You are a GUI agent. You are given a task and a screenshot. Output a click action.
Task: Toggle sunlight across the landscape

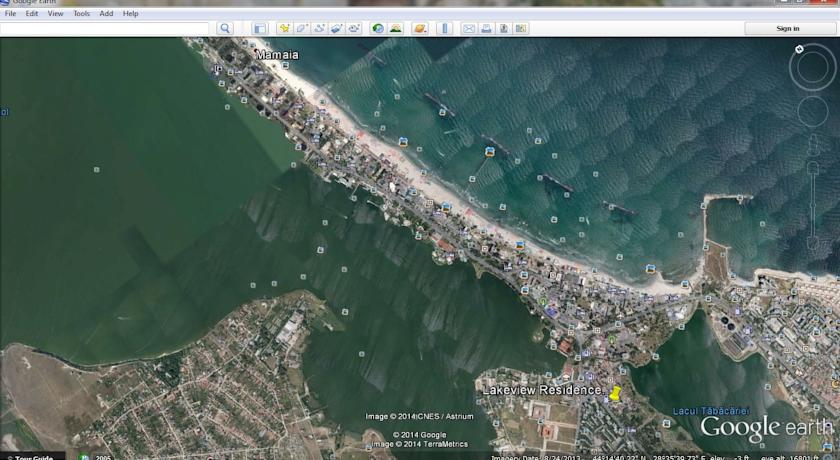[x=395, y=28]
